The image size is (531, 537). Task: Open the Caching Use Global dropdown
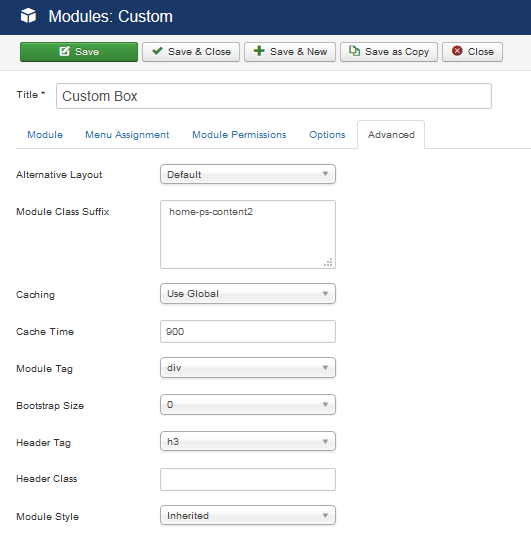coord(248,294)
